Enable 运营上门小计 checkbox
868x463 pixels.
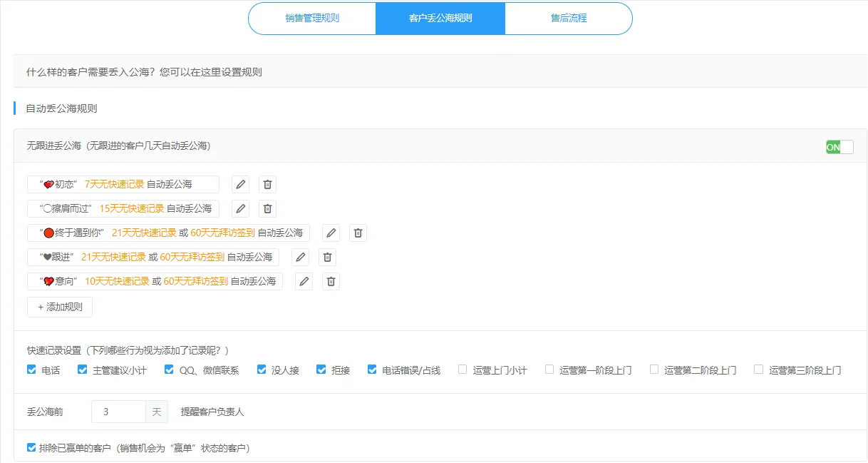click(462, 369)
